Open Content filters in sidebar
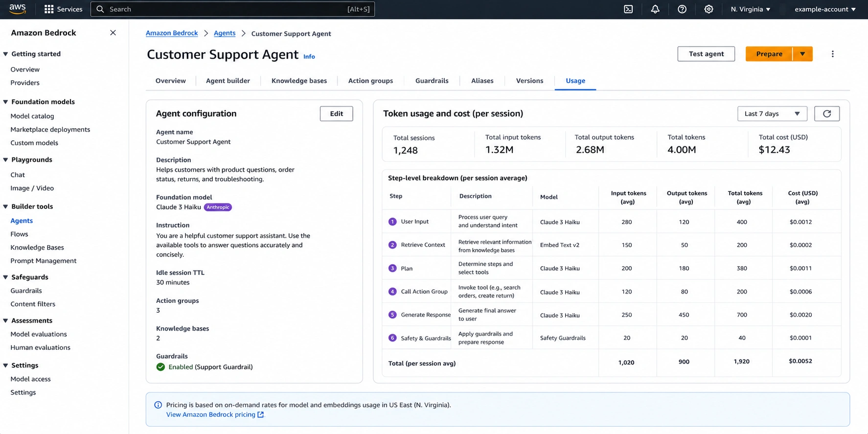 tap(33, 304)
